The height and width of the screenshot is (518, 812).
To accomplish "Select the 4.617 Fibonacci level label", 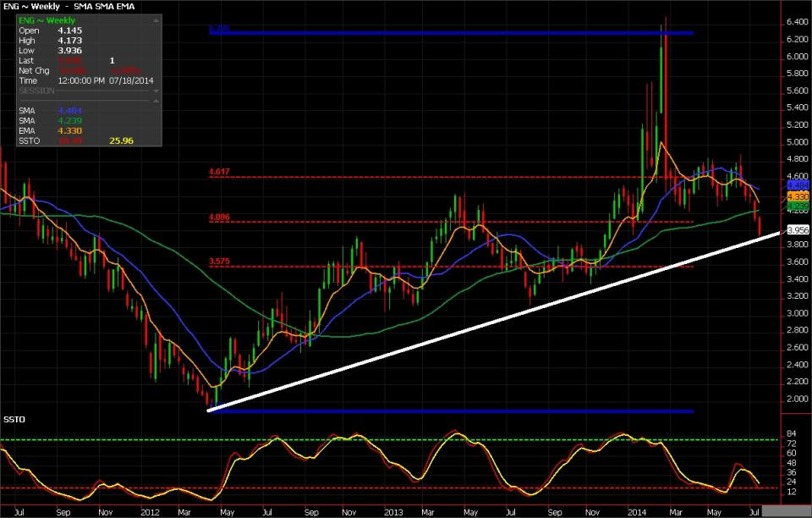I will click(x=219, y=172).
